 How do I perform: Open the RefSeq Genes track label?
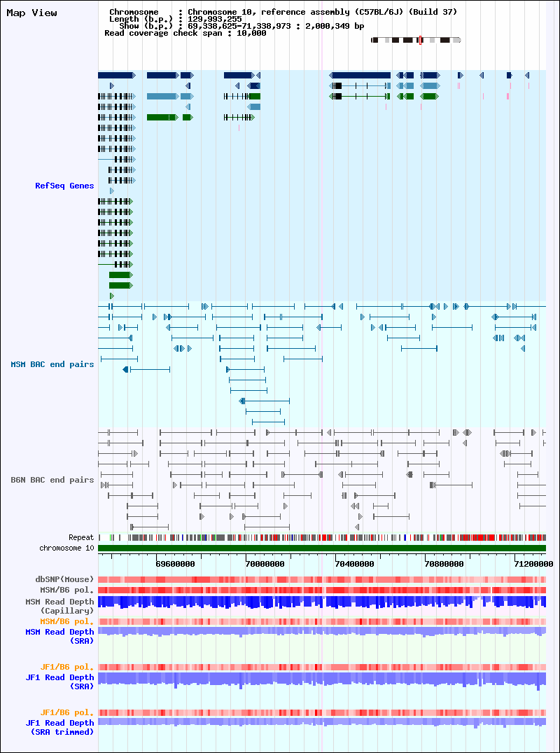coord(64,186)
